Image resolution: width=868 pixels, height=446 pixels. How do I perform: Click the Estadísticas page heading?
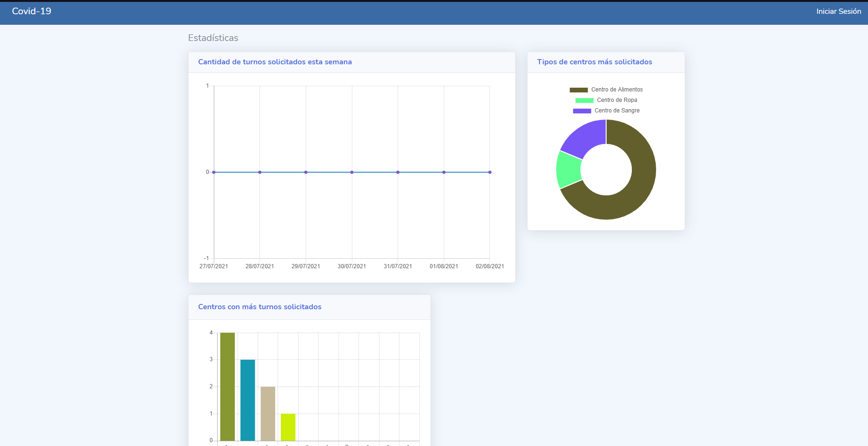(213, 38)
